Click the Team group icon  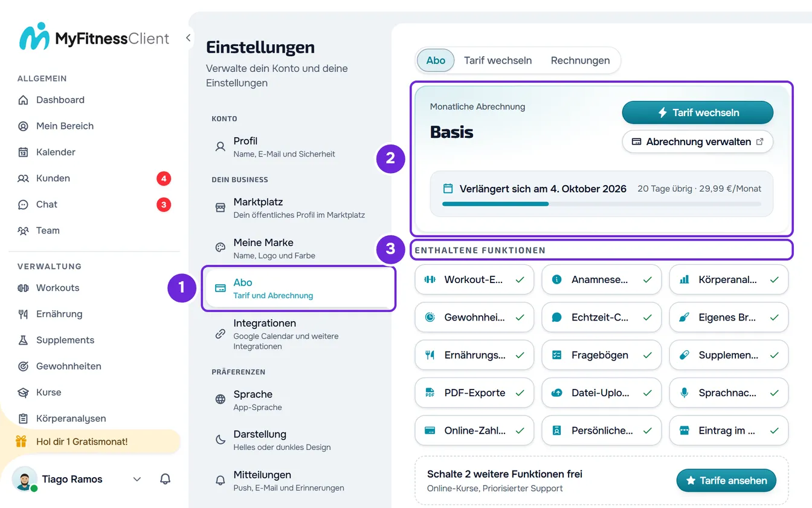click(23, 230)
